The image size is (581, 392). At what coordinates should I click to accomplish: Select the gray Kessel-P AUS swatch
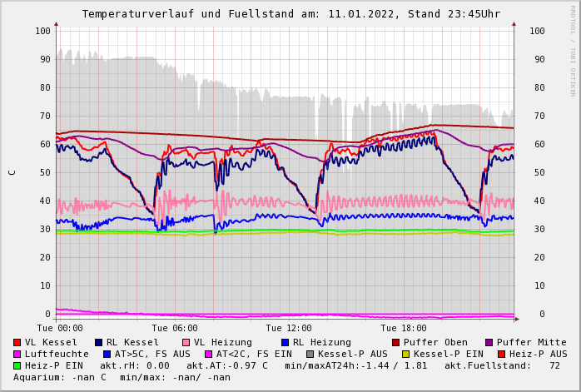309,354
